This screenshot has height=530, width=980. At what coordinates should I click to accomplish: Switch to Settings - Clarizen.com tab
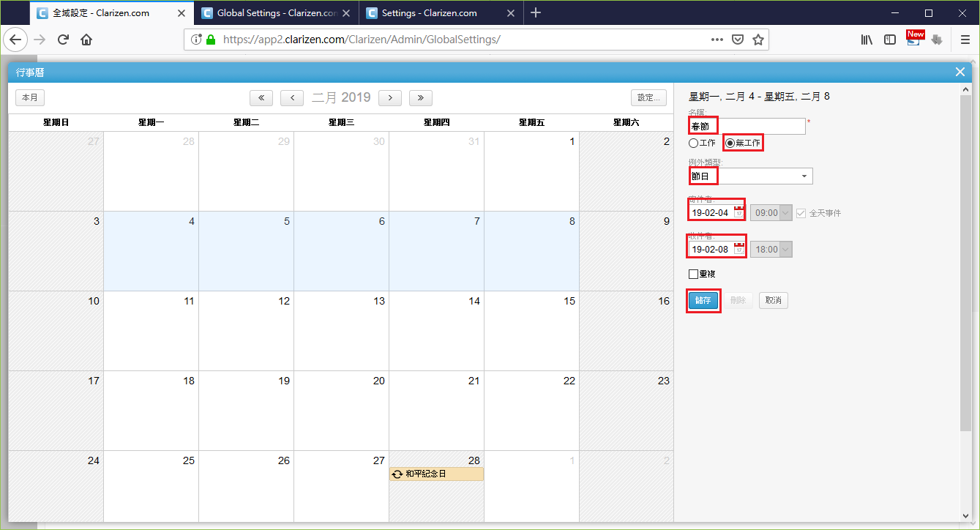pos(442,13)
